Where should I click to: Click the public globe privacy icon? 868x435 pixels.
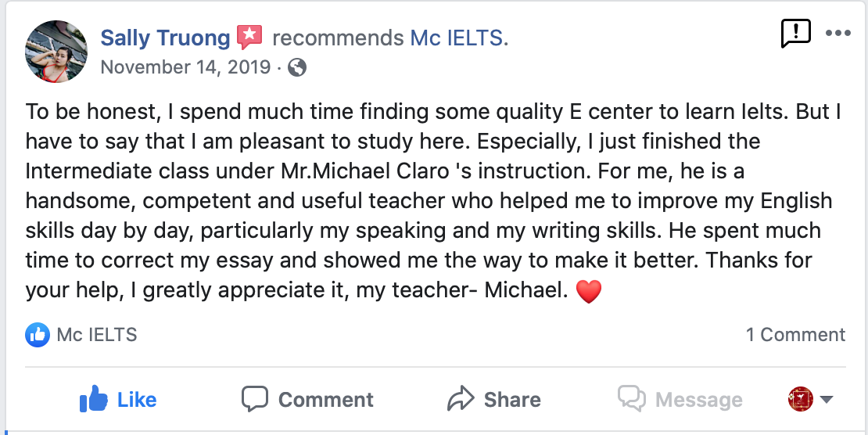point(297,67)
